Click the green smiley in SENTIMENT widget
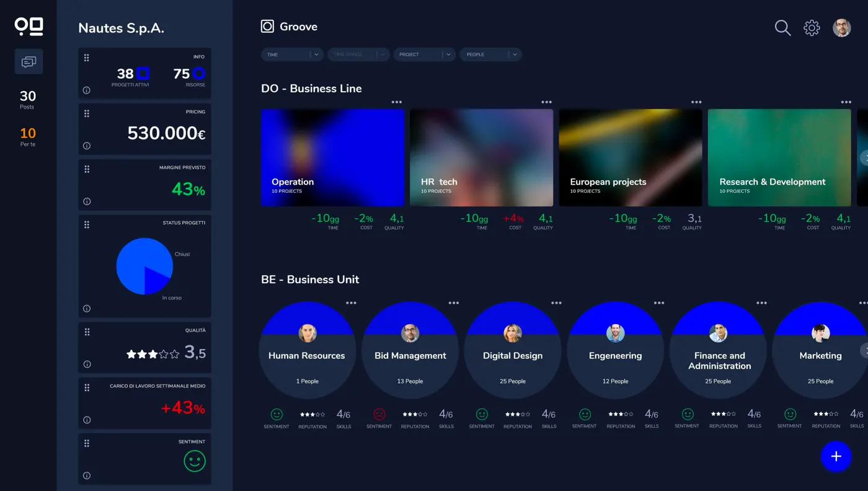 tap(195, 461)
